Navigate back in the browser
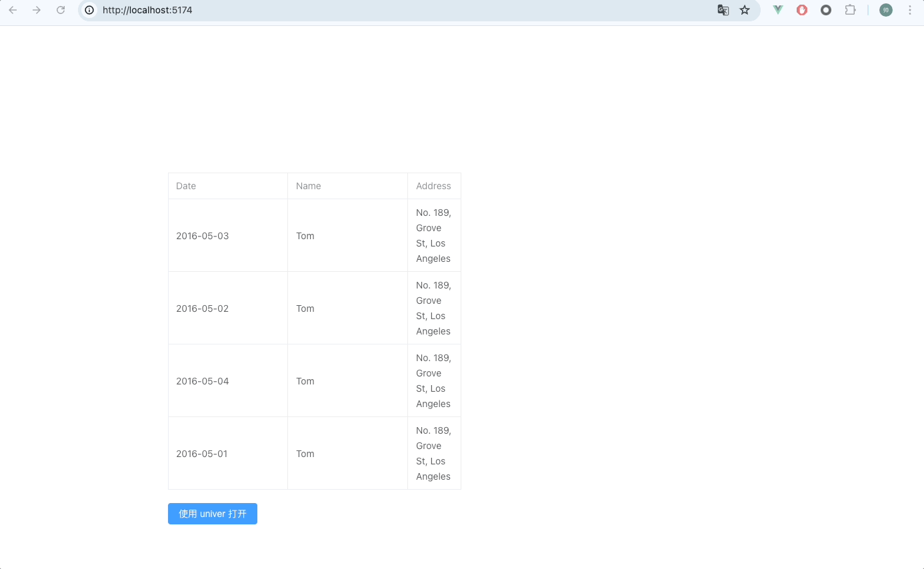The height and width of the screenshot is (569, 924). (12, 10)
